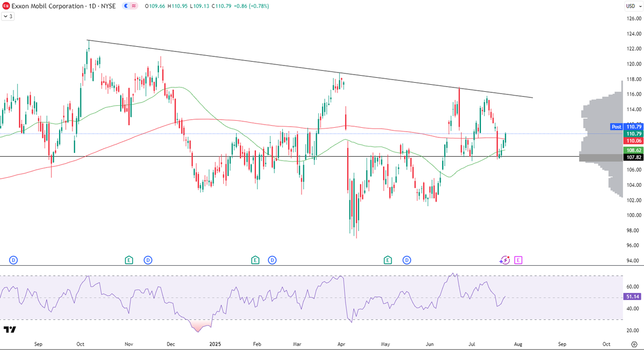Click the 120.00 price axis label
This screenshot has width=644, height=350.
coord(633,64)
